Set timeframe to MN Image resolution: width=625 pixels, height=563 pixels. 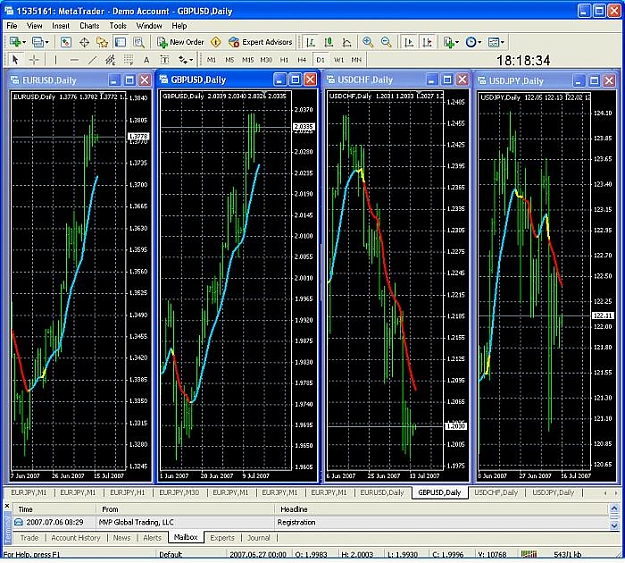[x=356, y=60]
